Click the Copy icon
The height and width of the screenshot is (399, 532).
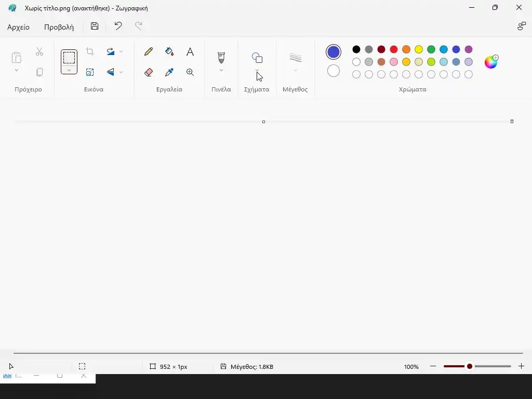tap(39, 72)
